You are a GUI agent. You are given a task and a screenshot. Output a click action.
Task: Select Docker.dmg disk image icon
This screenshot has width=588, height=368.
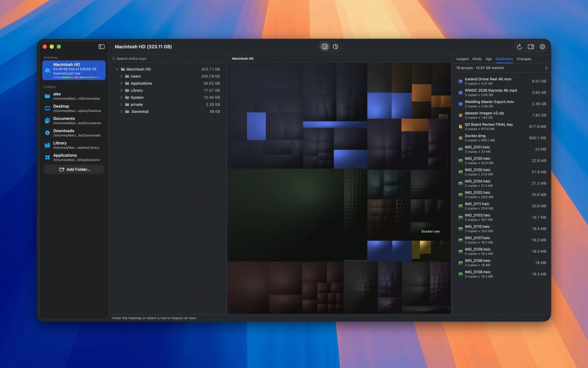[x=460, y=138]
